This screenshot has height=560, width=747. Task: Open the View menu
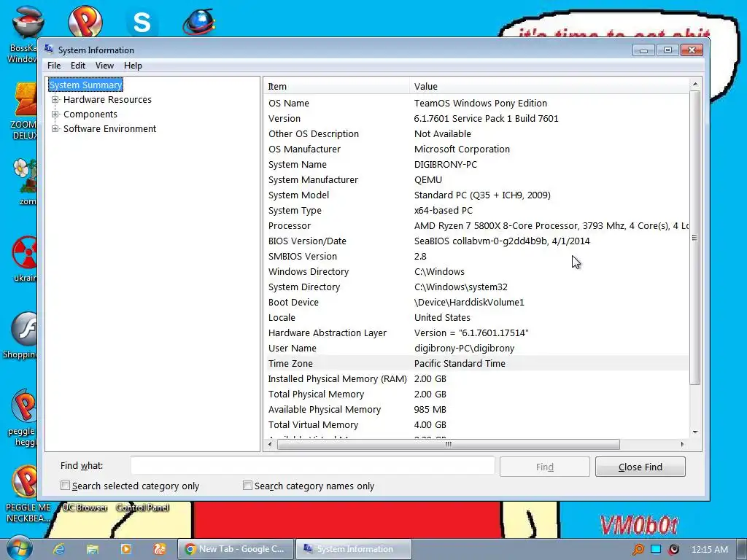click(x=104, y=66)
